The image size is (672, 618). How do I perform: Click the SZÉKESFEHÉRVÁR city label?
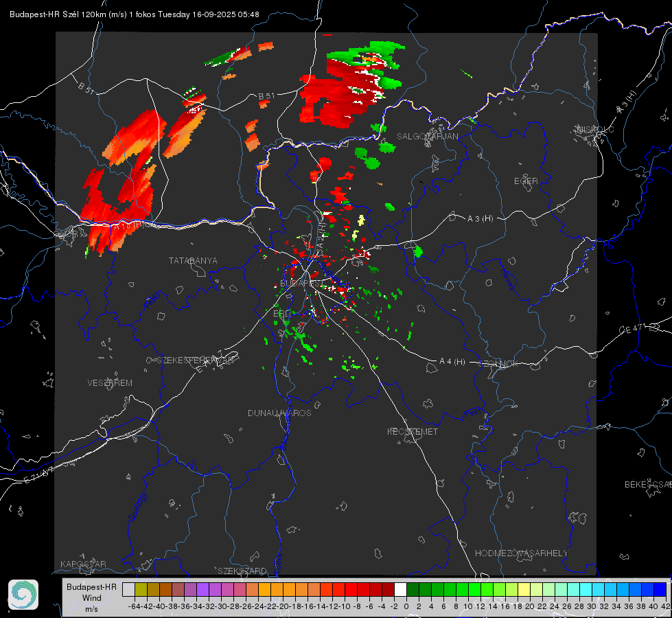[x=195, y=360]
